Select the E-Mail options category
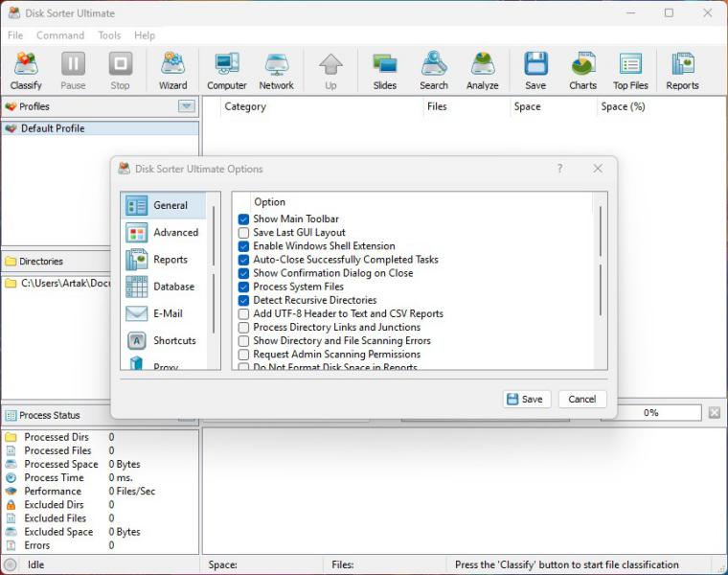Viewport: 728px width, 575px height. pos(163,313)
